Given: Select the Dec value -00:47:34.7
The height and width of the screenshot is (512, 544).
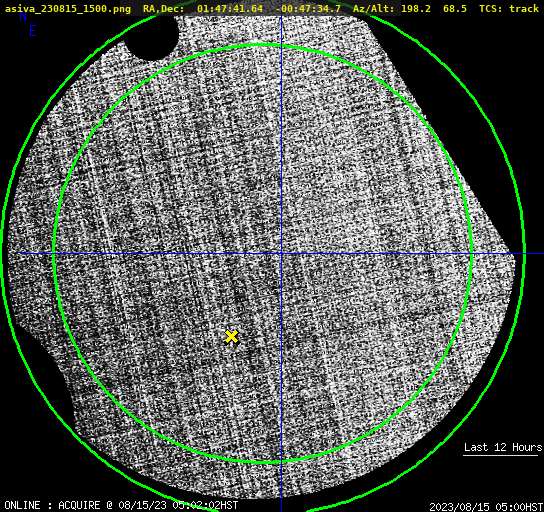Looking at the screenshot, I should [x=308, y=9].
